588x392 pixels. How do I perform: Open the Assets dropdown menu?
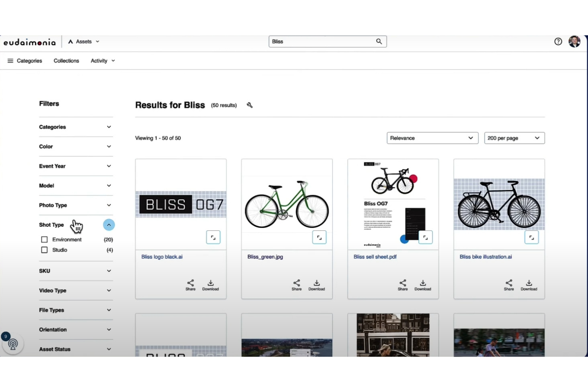pyautogui.click(x=84, y=42)
